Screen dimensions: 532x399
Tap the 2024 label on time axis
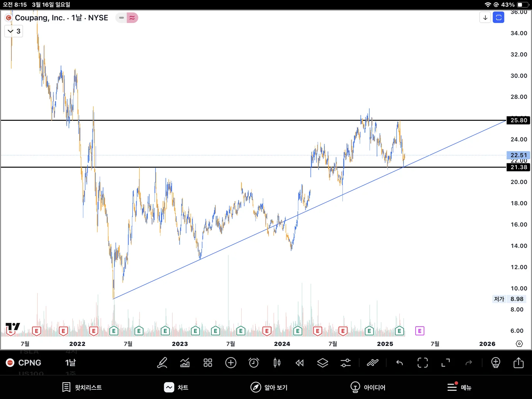(x=282, y=344)
